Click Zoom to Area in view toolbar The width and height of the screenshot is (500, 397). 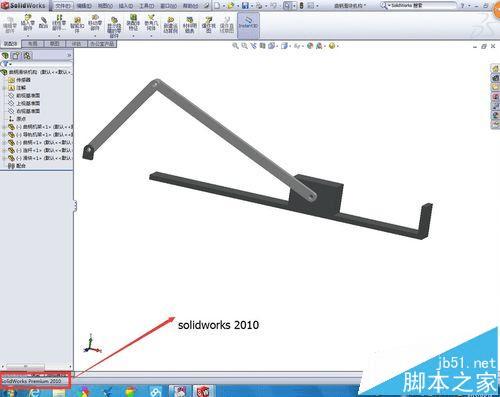245,46
